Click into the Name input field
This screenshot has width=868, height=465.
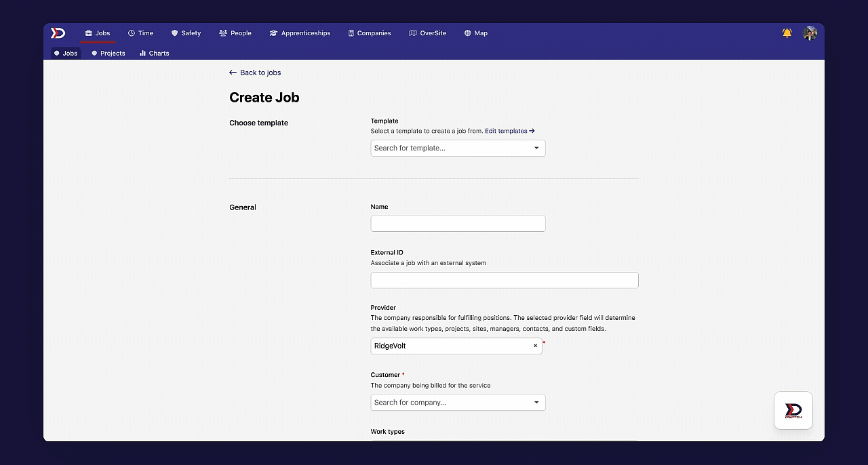458,223
